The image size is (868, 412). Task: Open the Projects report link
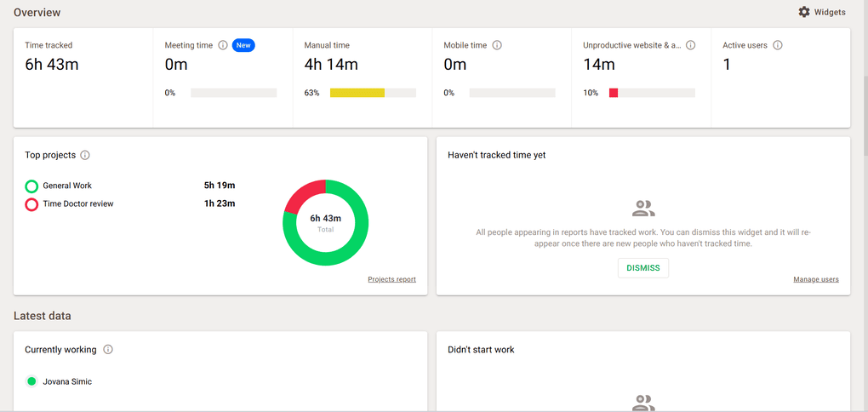click(392, 279)
